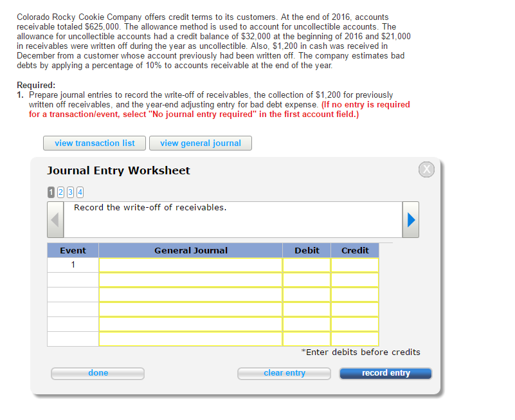Click third row Debit cell
The image size is (515, 420).
pos(307,295)
